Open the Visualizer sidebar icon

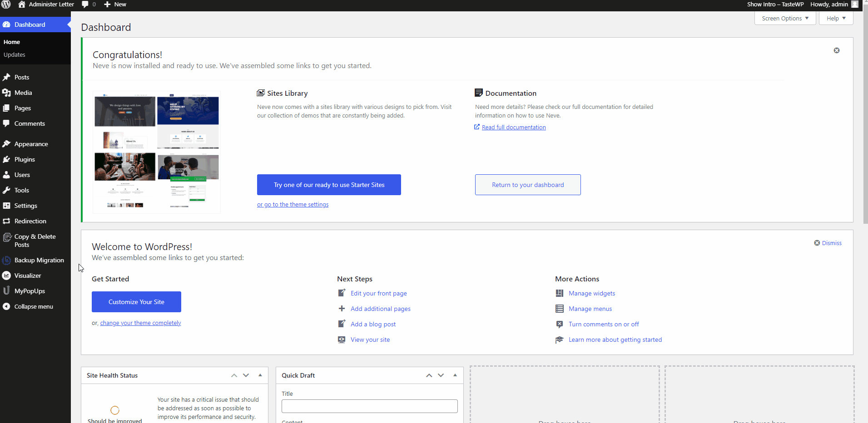[x=6, y=275]
